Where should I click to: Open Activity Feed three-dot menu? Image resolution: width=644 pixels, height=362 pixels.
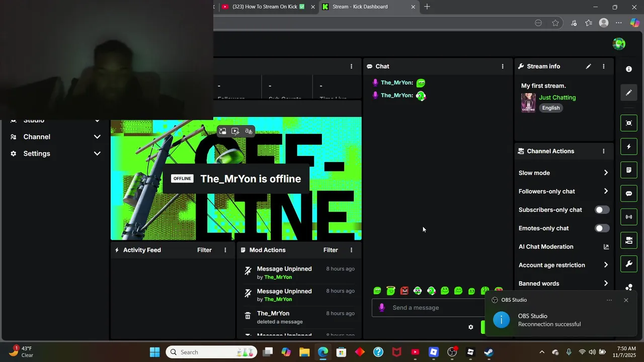(225, 250)
